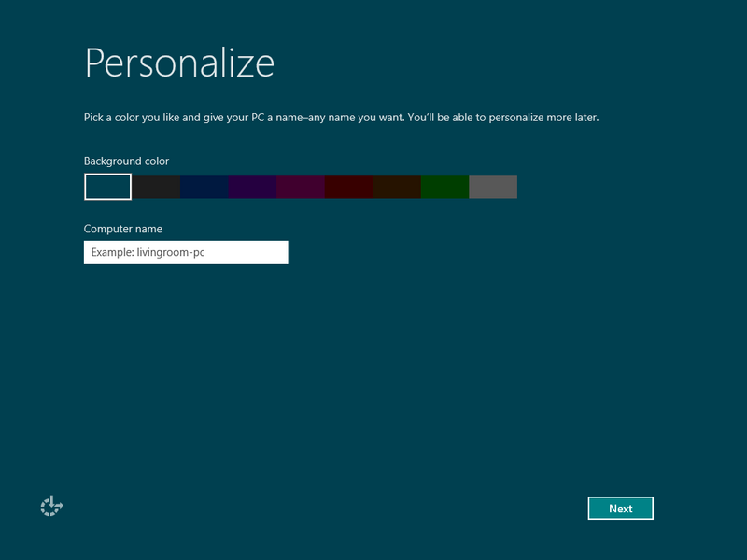Click the 'Pick a color you like' sentence
The width and height of the screenshot is (747, 560).
(140, 118)
